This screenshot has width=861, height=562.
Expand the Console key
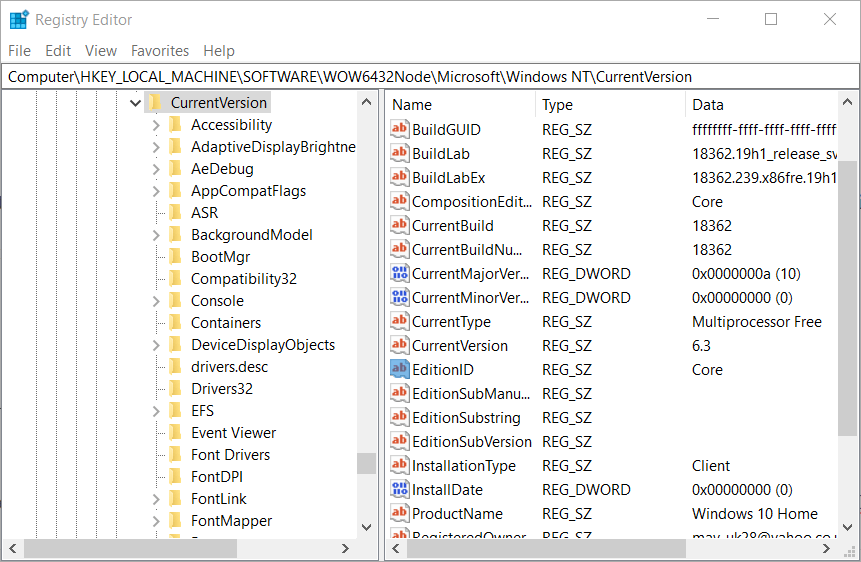point(156,301)
